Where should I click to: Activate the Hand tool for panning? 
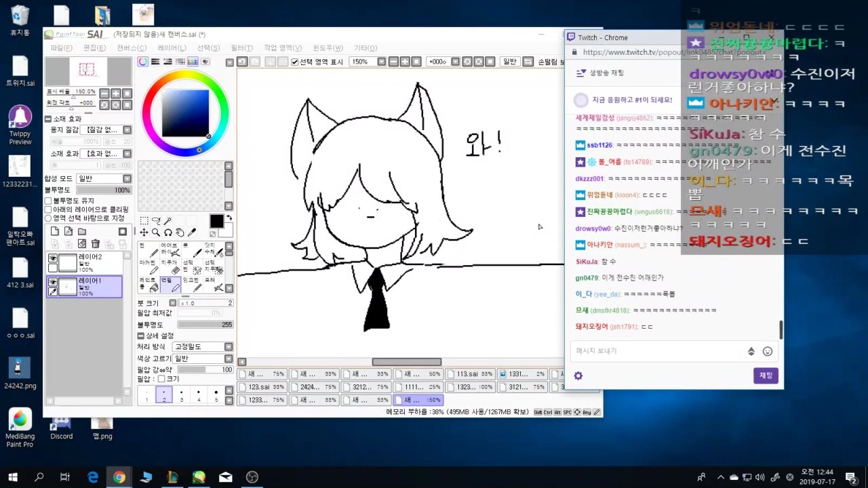tap(180, 232)
